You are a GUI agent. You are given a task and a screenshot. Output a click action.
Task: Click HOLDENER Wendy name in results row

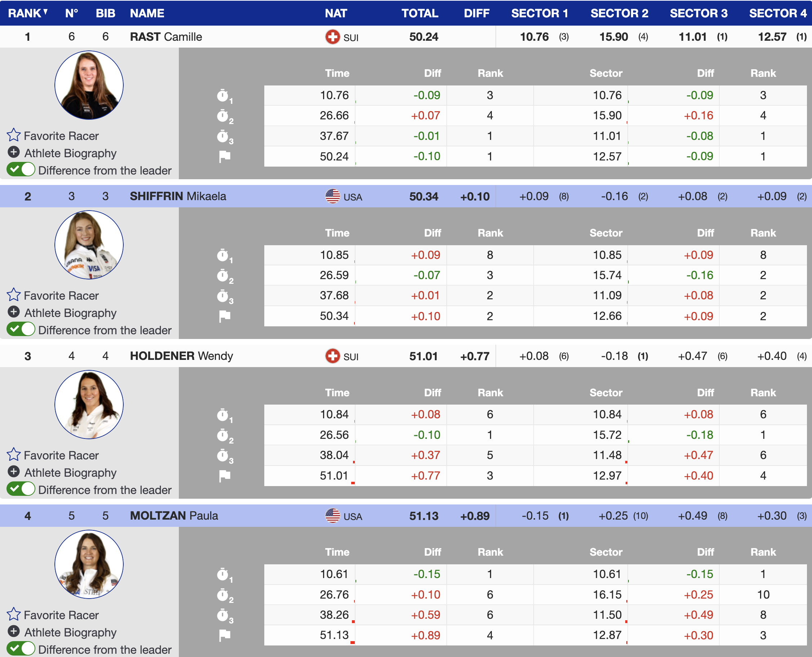181,356
